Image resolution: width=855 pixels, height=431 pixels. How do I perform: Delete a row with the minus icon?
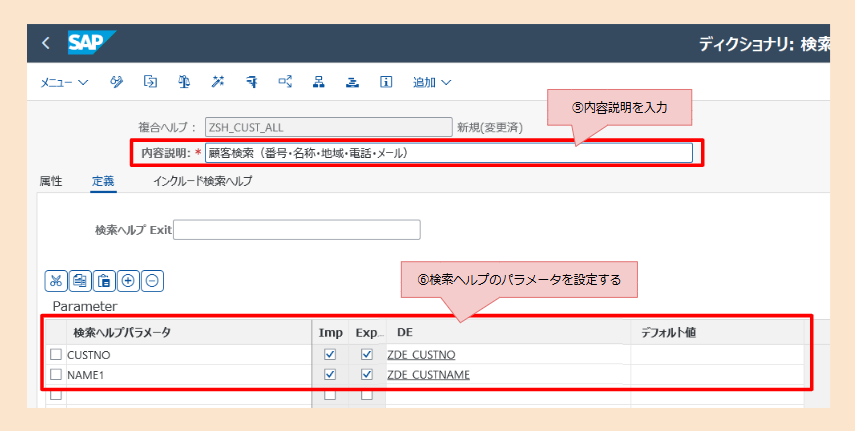[152, 281]
